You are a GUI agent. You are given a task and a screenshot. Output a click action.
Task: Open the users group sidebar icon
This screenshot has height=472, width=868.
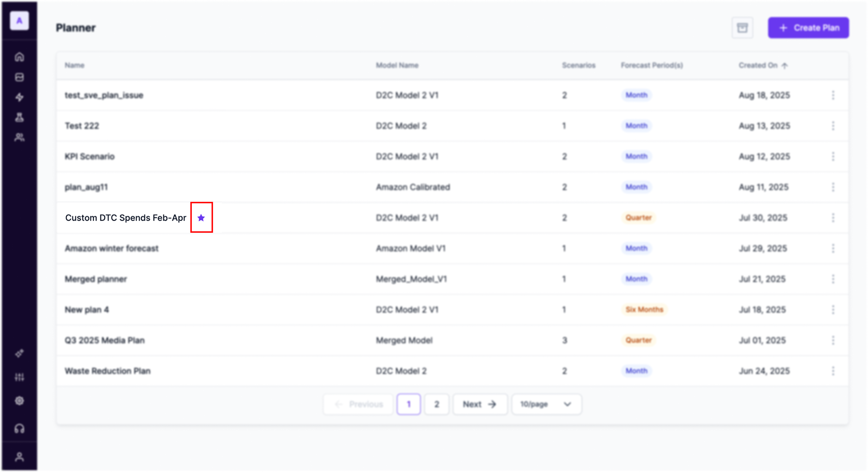19,137
